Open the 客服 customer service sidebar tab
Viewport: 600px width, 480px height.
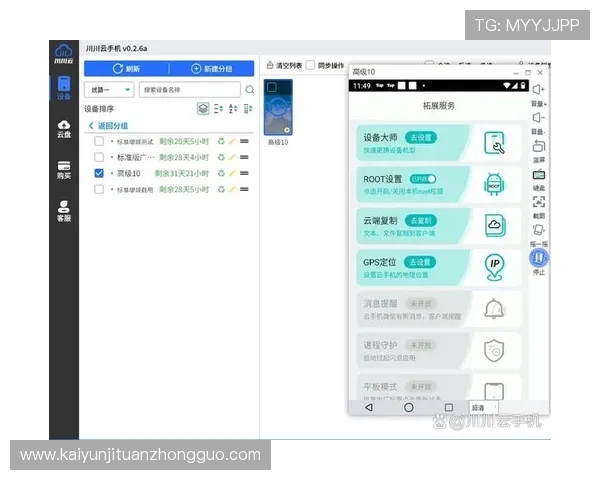[64, 211]
